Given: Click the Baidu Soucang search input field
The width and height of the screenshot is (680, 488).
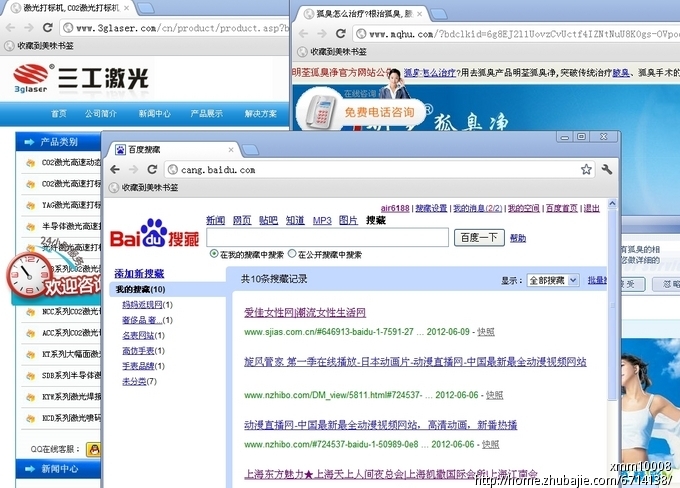Looking at the screenshot, I should [327, 238].
